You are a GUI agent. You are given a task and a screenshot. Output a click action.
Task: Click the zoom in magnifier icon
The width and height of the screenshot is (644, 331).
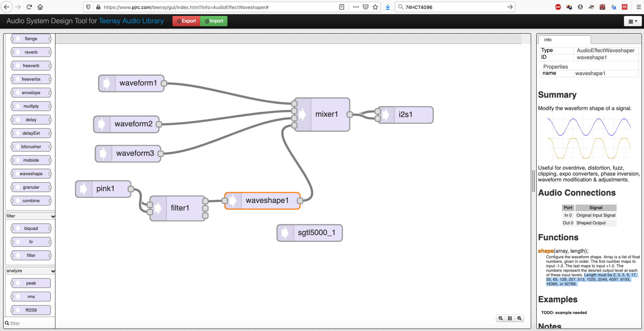pyautogui.click(x=519, y=318)
